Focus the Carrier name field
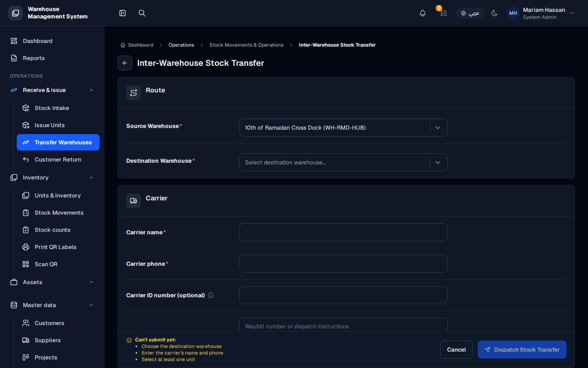This screenshot has height=368, width=588. [x=343, y=232]
